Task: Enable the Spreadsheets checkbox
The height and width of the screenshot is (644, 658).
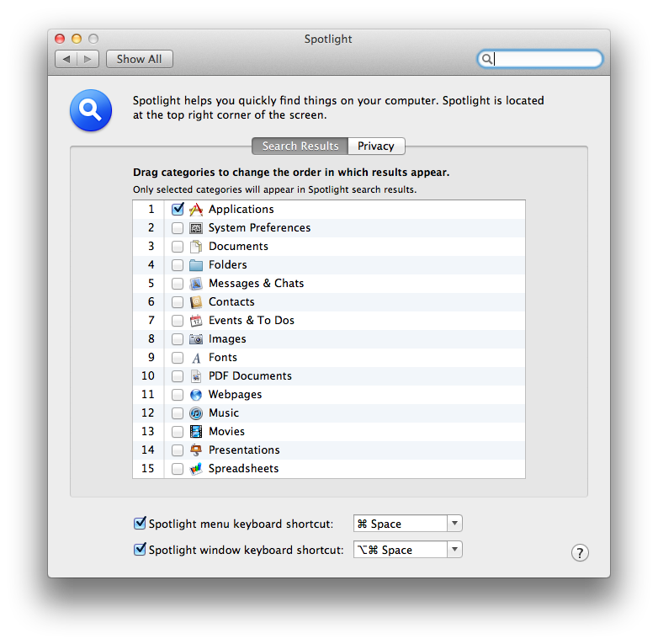Action: tap(178, 469)
